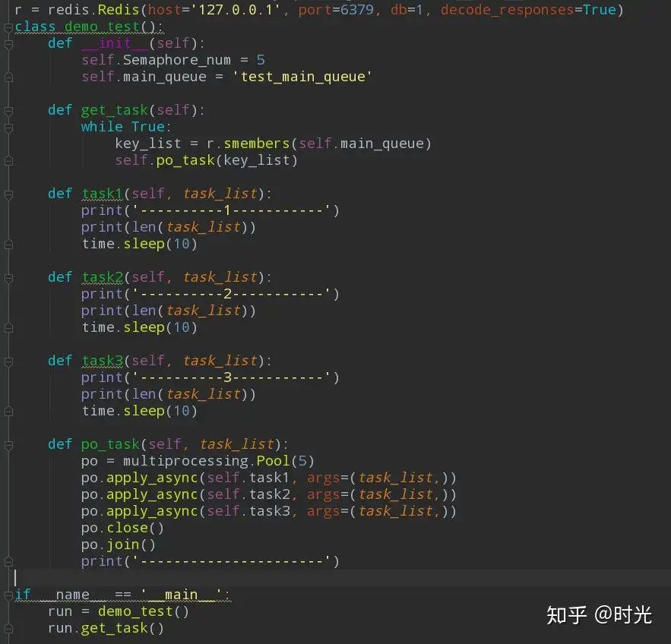Collapse the def task3 fold marker
This screenshot has width=671, height=644.
point(8,361)
